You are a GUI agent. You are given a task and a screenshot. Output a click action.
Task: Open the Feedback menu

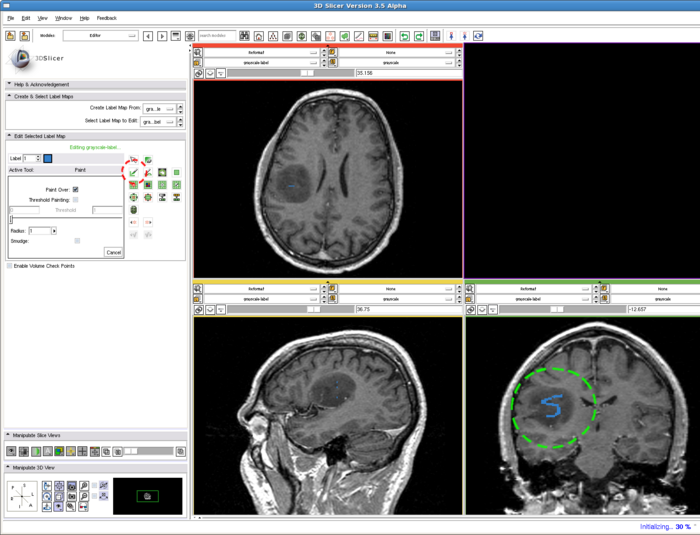pyautogui.click(x=106, y=18)
